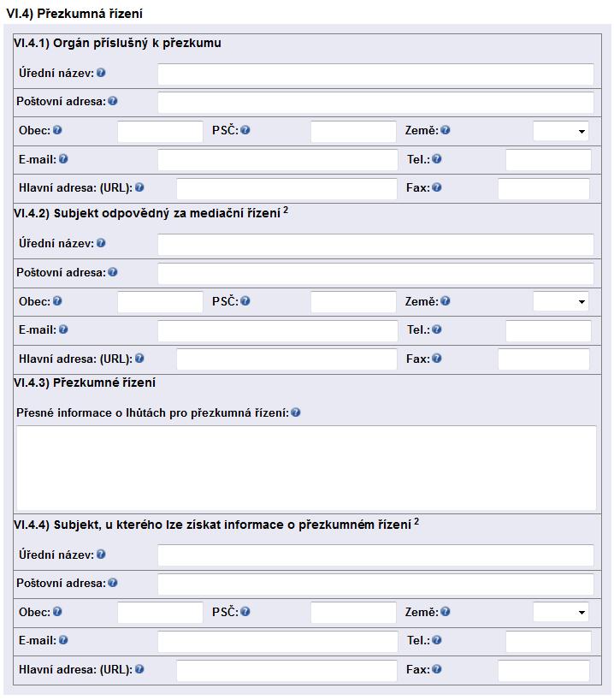The image size is (614, 700).
Task: Open the Země dropdown in section VI.4.1
Action: (x=560, y=131)
